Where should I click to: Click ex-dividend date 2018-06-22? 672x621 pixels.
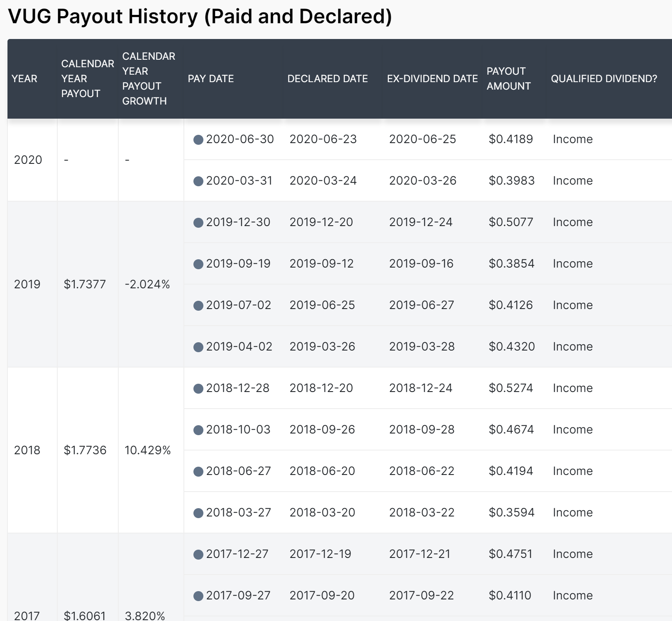tap(422, 471)
